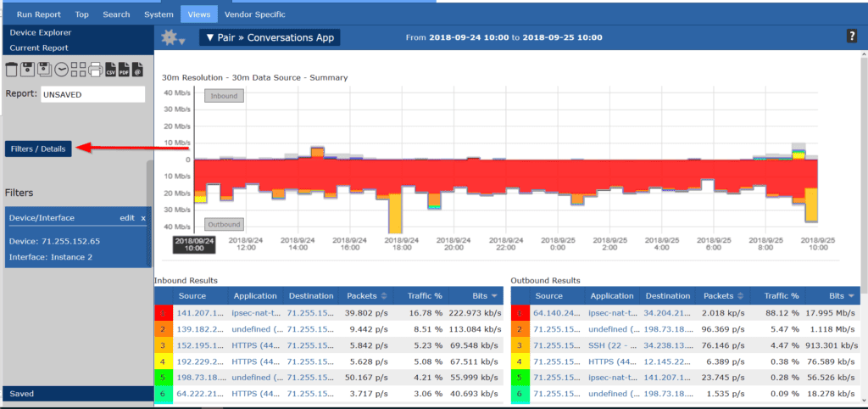Image resolution: width=868 pixels, height=409 pixels.
Task: Click the inbound source link 192.229.2...
Action: coord(202,361)
